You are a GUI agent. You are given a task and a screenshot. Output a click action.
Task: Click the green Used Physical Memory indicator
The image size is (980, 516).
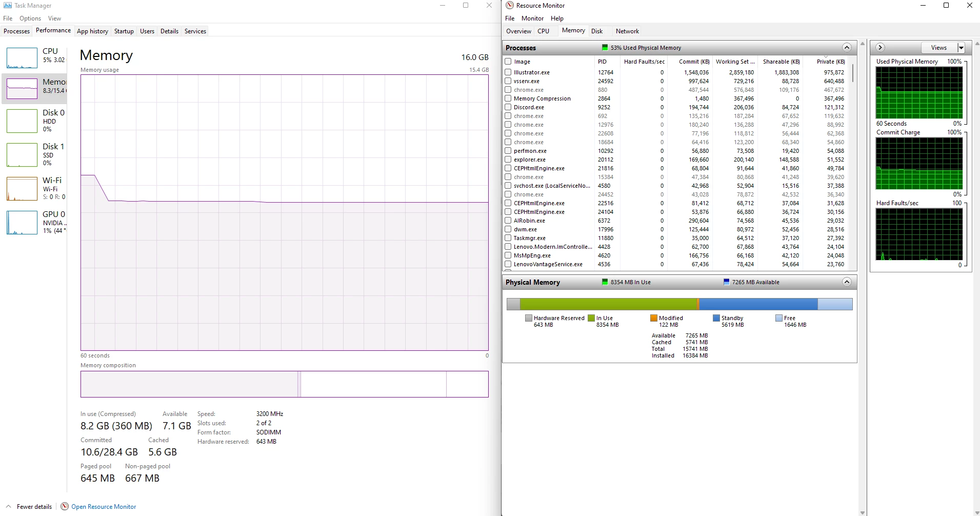coord(605,48)
